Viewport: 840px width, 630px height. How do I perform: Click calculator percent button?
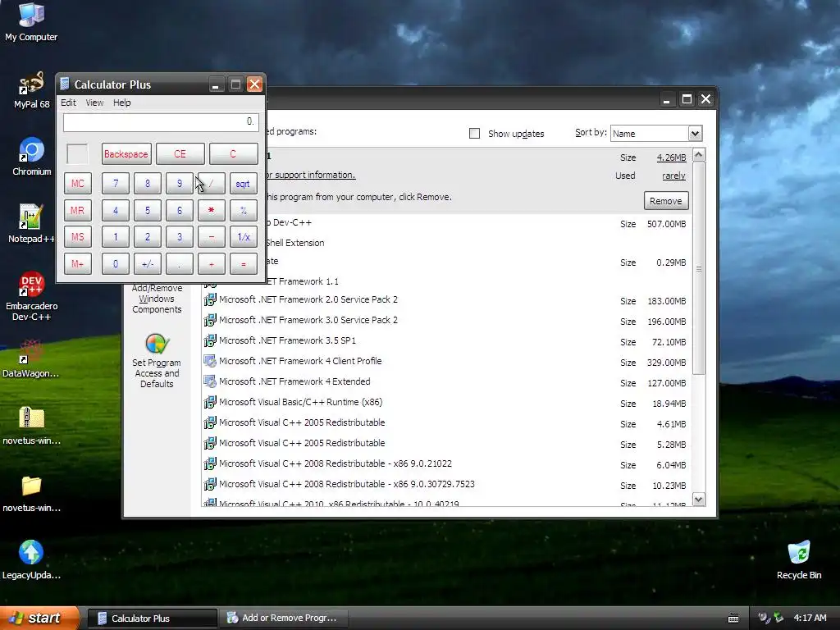[243, 211]
